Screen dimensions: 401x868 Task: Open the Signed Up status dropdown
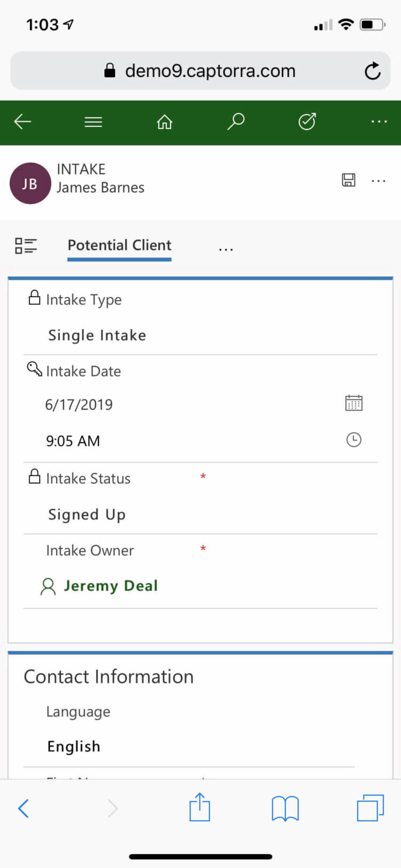pos(200,514)
